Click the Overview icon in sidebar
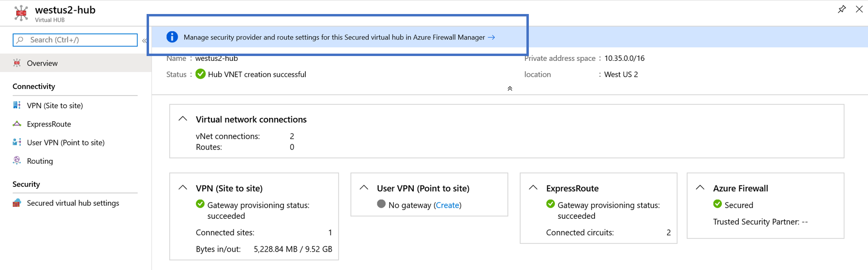The width and height of the screenshot is (868, 270). pyautogui.click(x=17, y=63)
